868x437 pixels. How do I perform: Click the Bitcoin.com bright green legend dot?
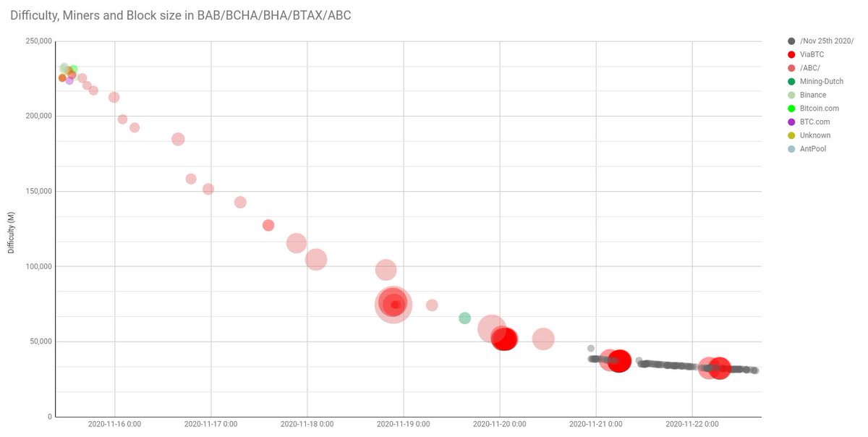click(791, 109)
